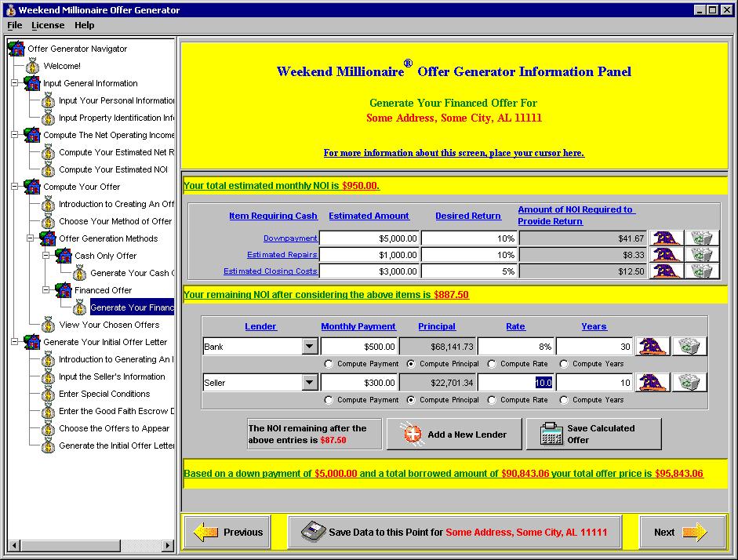
Task: Collapse the Generate Your Initial Offer Letter node
Action: point(15,342)
